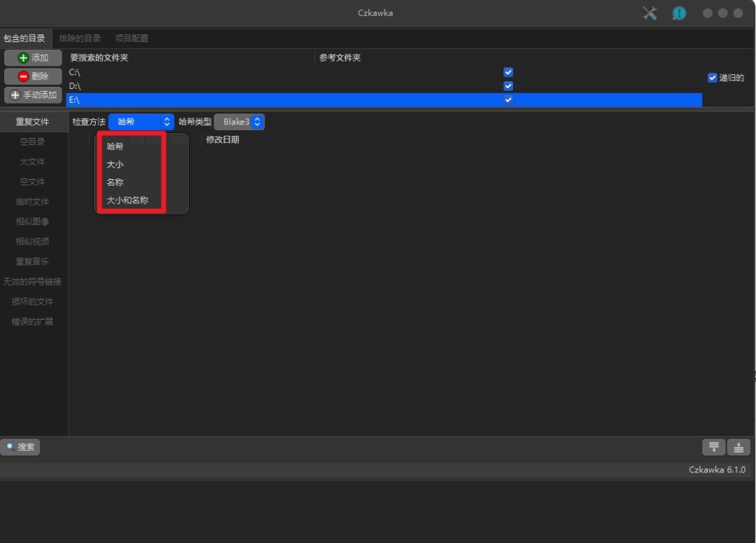Viewport: 756px width, 543px height.
Task: Select the C:\ folder row
Action: click(x=384, y=72)
